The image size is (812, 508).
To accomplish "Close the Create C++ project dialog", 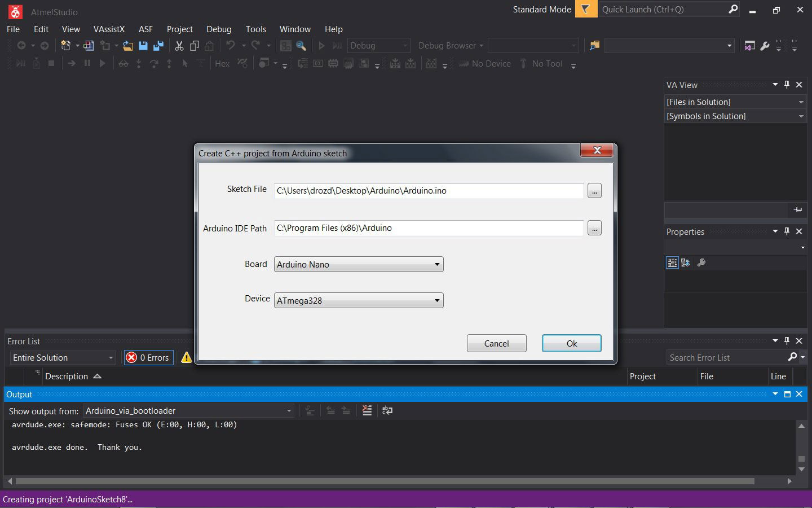I will pyautogui.click(x=597, y=150).
